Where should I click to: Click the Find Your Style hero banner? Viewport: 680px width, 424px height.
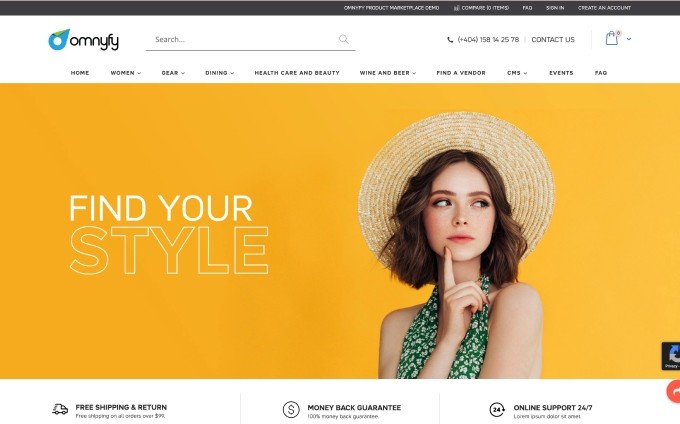click(340, 231)
